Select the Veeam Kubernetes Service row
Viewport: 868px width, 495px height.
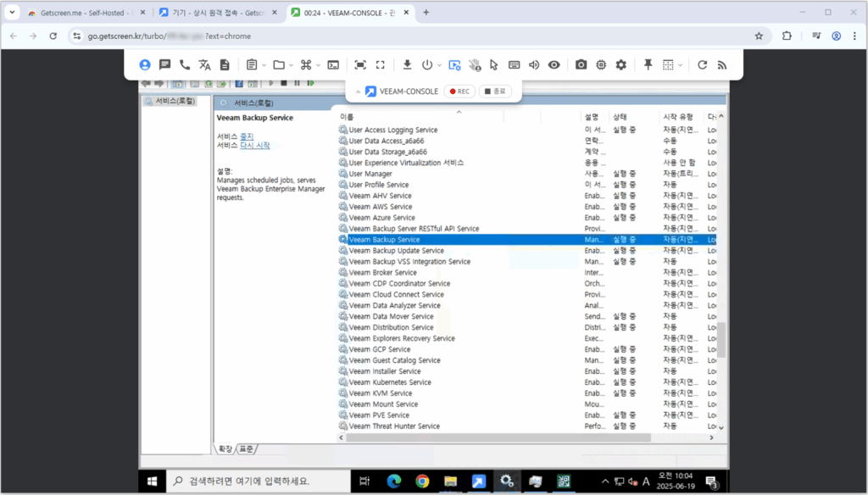527,382
